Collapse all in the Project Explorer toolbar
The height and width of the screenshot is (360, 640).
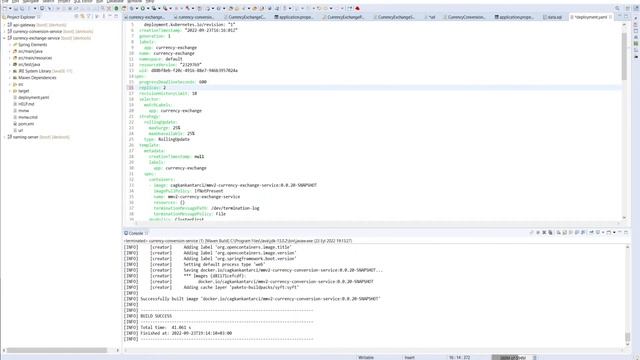point(76,17)
